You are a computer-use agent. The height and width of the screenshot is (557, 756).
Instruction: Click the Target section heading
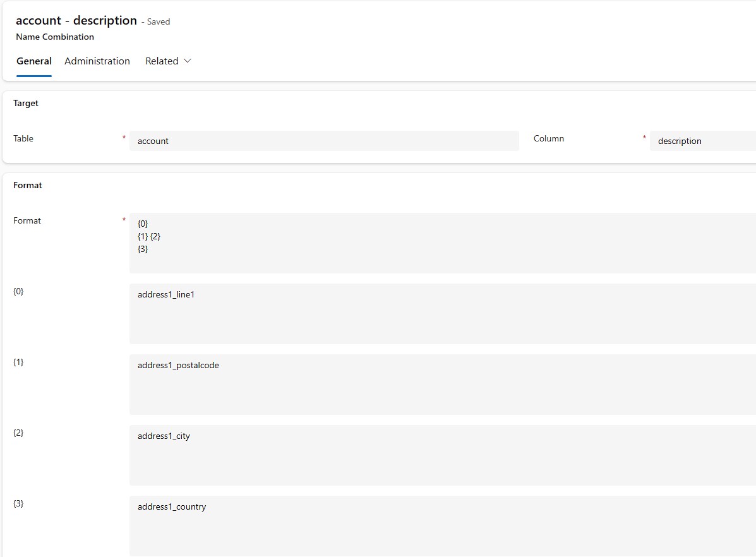[x=25, y=103]
